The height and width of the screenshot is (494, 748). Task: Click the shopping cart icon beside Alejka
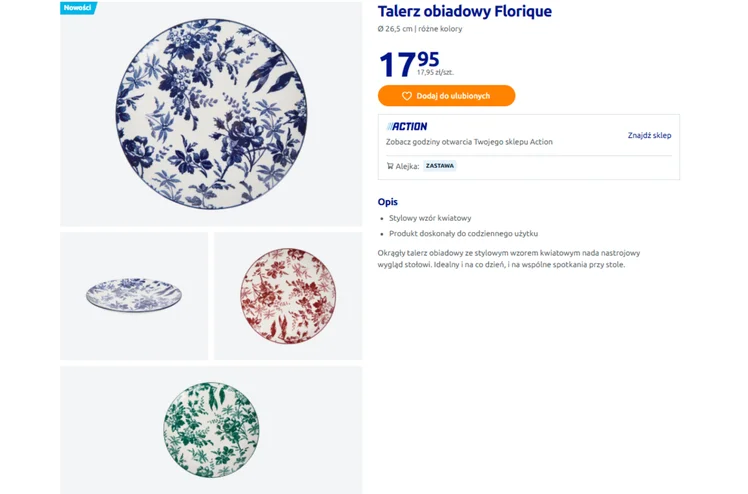390,166
